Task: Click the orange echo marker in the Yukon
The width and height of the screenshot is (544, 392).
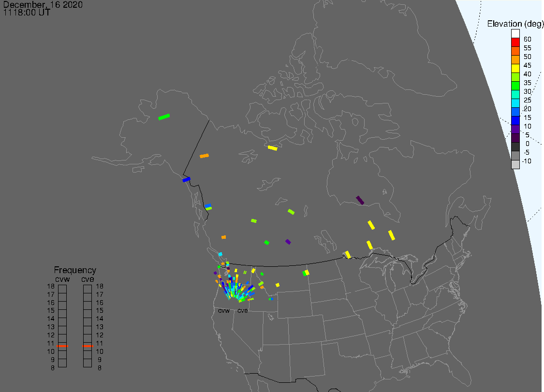Action: (205, 156)
